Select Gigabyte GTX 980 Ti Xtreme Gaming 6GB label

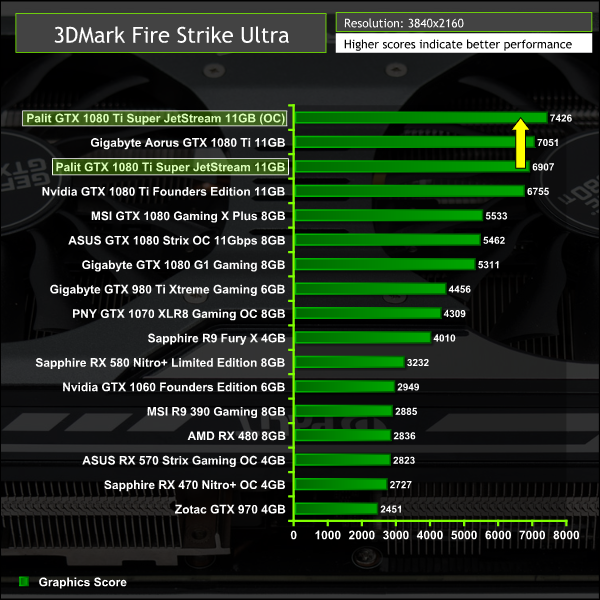167,289
